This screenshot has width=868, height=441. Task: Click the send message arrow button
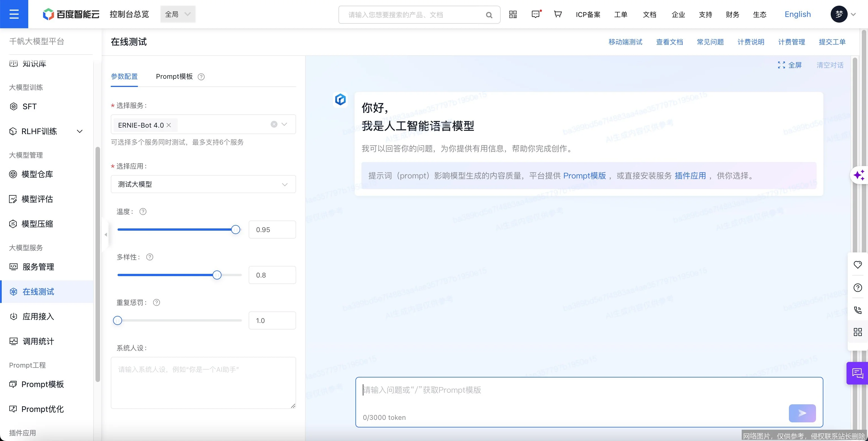click(802, 413)
